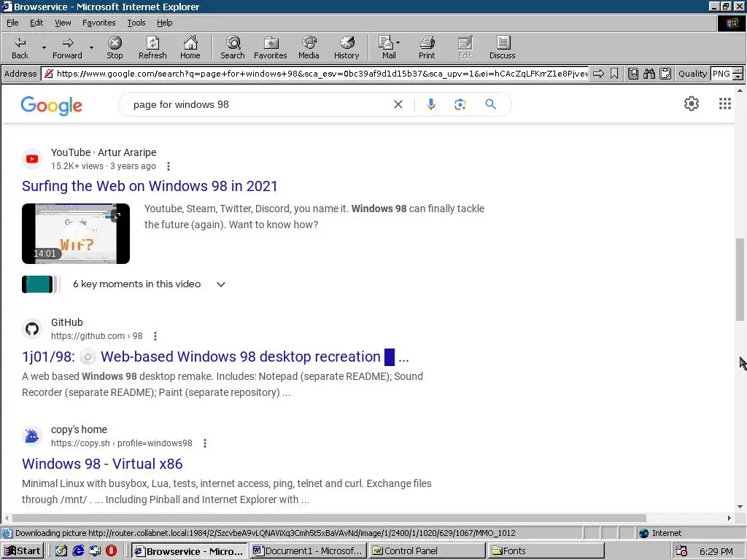The image size is (747, 560).
Task: Click the clipboard paste icon in address bar
Action: (665, 74)
